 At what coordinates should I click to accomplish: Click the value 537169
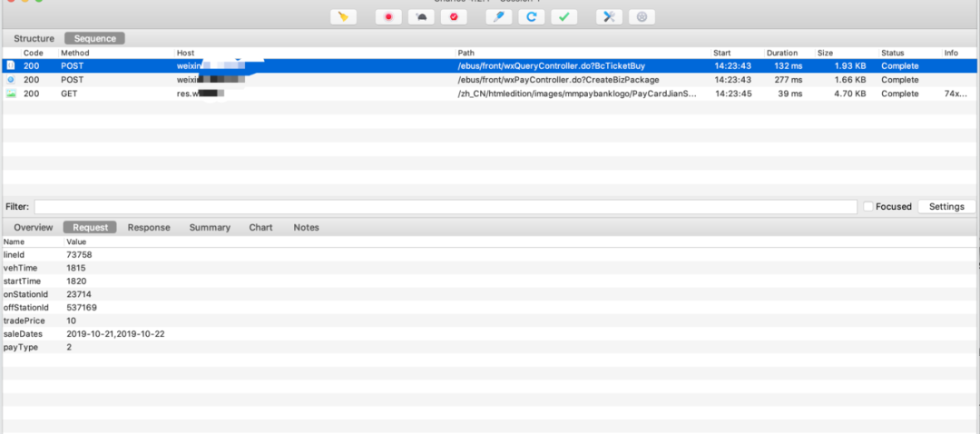tap(82, 307)
